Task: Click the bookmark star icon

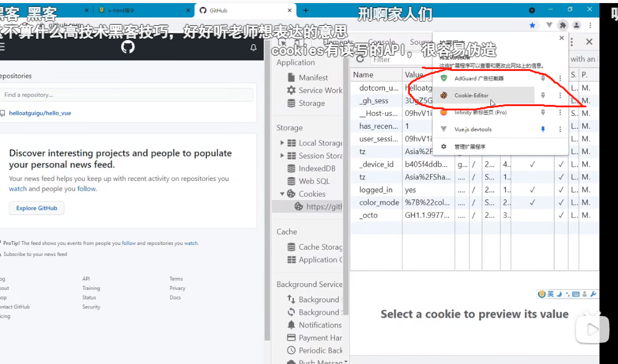Action: point(532,25)
